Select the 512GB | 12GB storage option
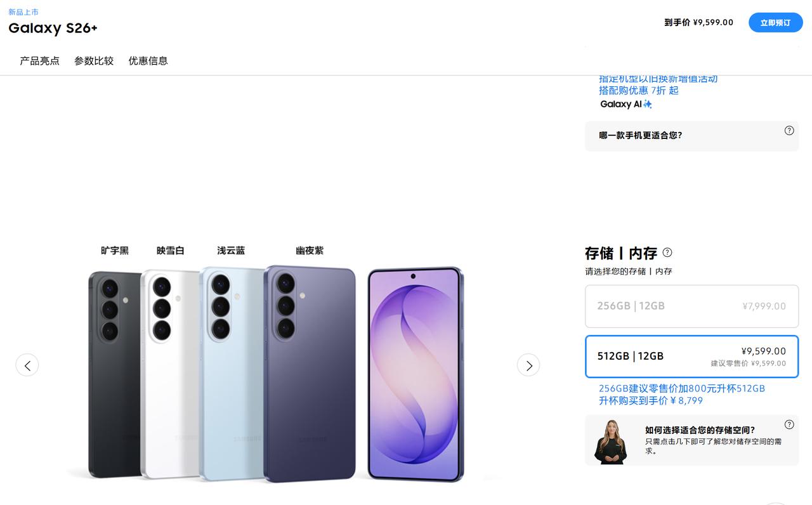 point(691,357)
